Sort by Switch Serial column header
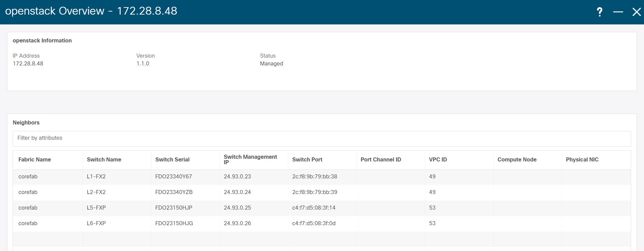 pyautogui.click(x=172, y=160)
